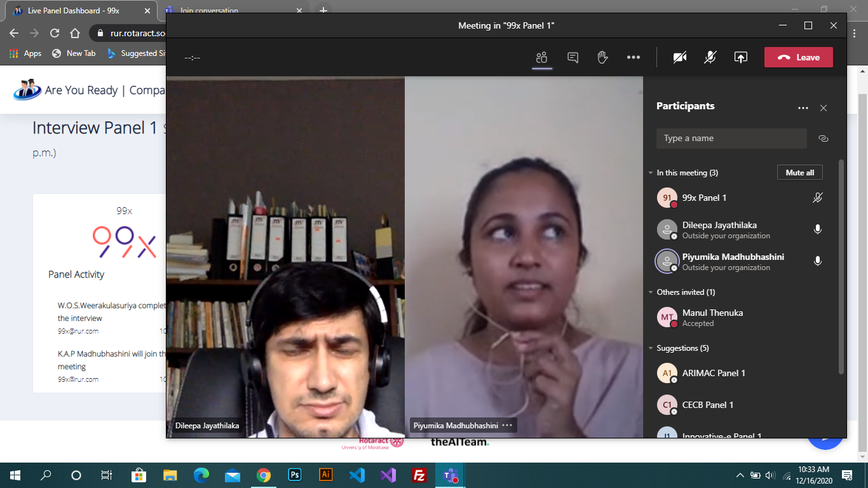Focus the Type a name field
This screenshot has height=488, width=868.
point(731,139)
